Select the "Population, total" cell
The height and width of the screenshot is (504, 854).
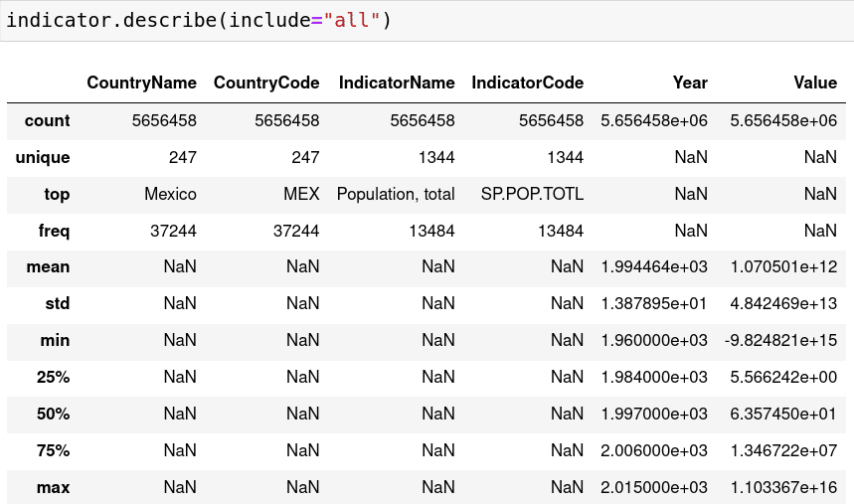coord(396,194)
